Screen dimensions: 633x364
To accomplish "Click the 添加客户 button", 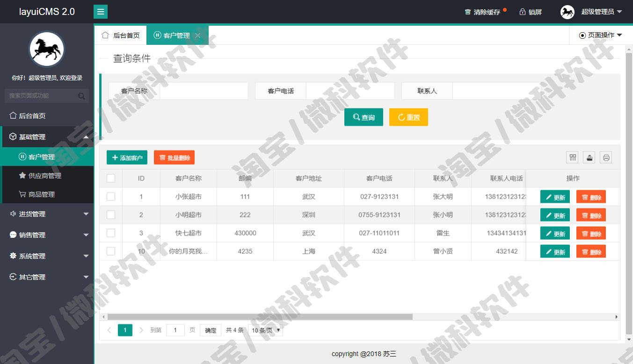I will tap(127, 157).
